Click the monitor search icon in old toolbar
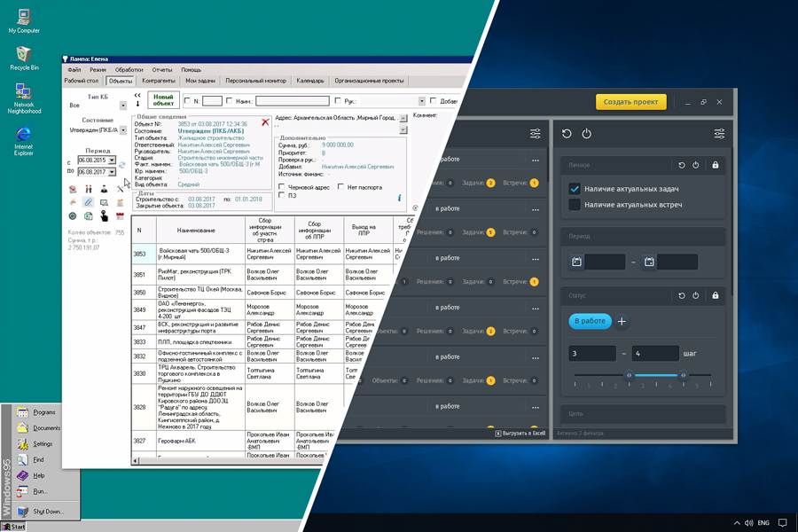798x532 pixels. click(104, 203)
